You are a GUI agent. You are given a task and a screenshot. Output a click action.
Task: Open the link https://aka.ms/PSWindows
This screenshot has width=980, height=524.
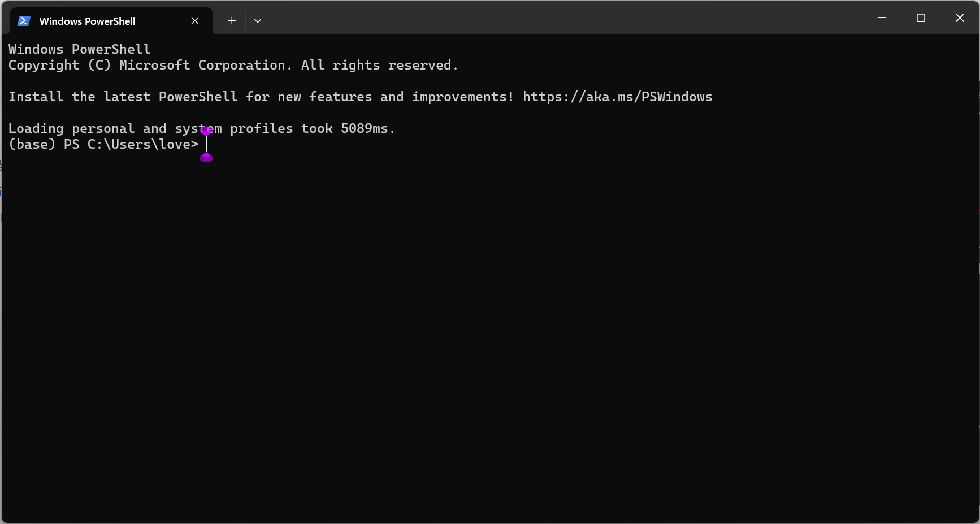point(617,97)
